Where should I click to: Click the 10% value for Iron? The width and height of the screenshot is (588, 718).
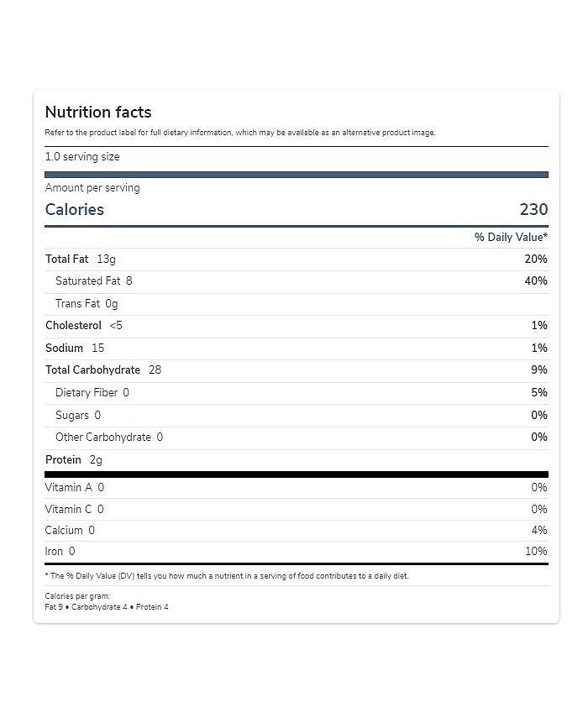pyautogui.click(x=536, y=552)
